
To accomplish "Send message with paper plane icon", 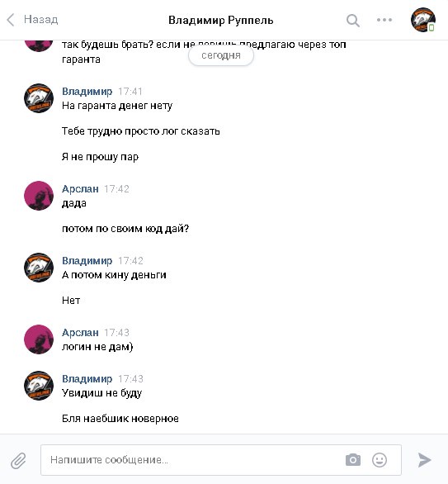I will coord(425,460).
